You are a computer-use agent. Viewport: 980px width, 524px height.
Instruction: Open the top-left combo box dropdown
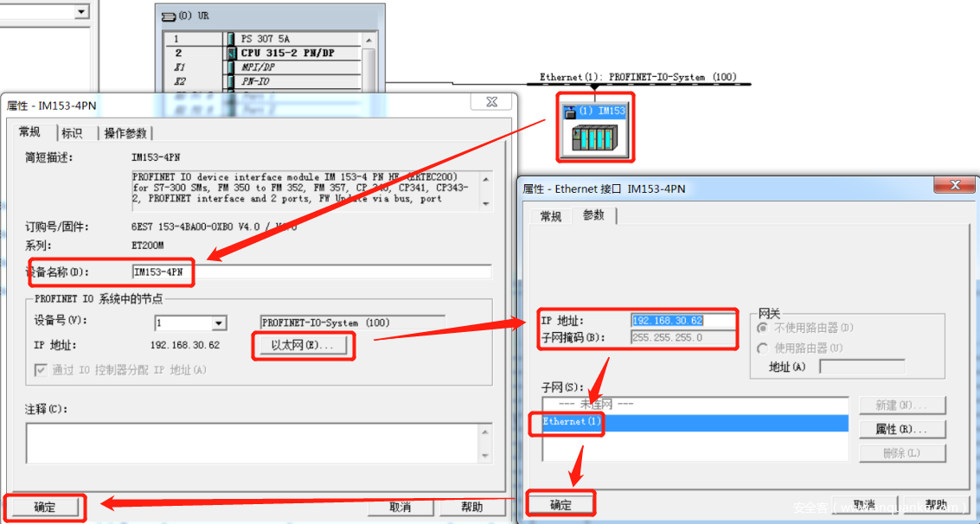[82, 11]
